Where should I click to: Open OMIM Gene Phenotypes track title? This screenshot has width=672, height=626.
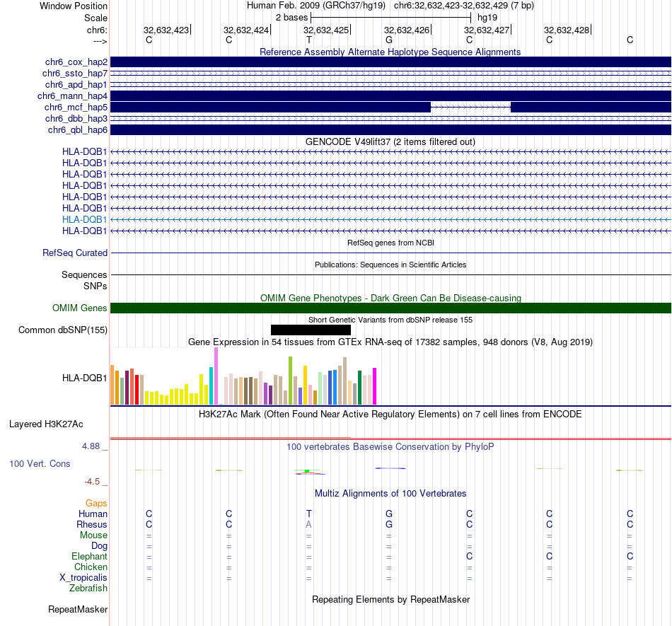point(390,298)
